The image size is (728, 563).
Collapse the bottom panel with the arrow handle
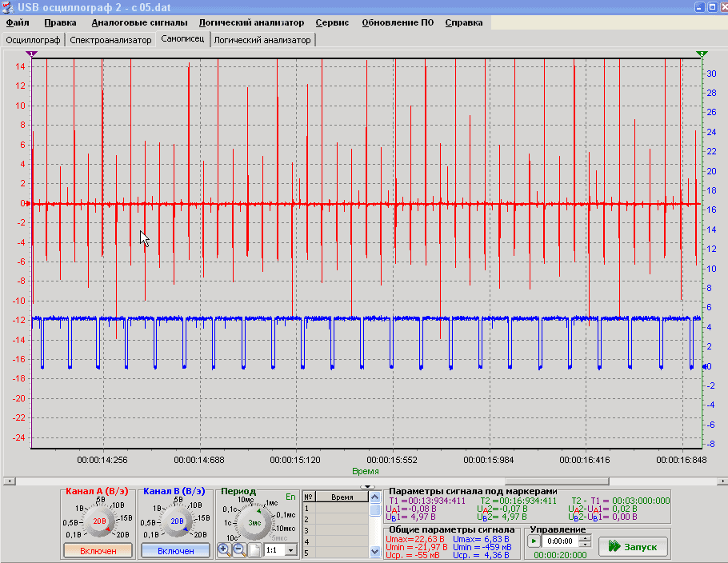(367, 487)
